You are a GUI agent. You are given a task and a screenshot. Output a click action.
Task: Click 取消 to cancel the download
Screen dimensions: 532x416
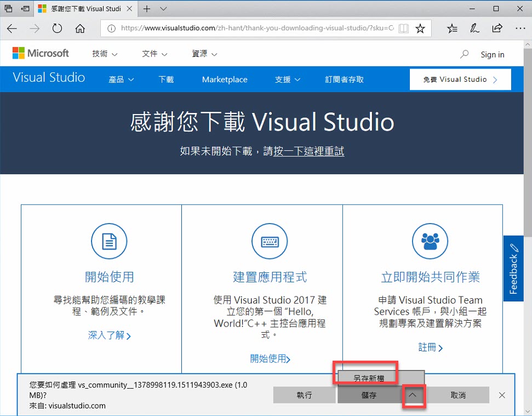pos(457,395)
